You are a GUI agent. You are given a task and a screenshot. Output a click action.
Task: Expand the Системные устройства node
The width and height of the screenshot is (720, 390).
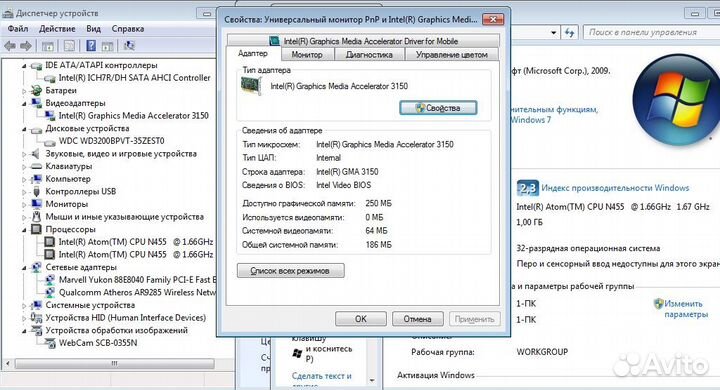coord(24,305)
